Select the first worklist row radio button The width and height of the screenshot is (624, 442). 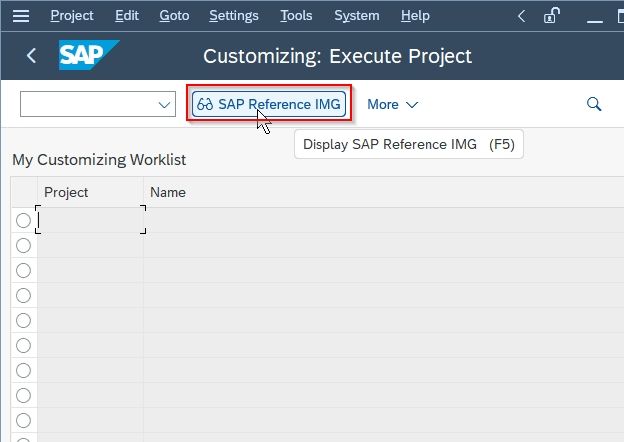pos(23,220)
